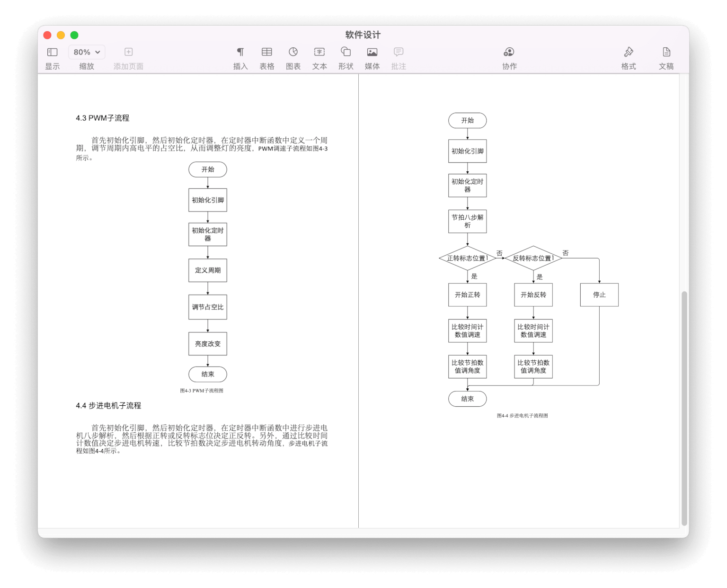
Task: Click the heading 4.4 步进电机子流程
Action: 108,405
